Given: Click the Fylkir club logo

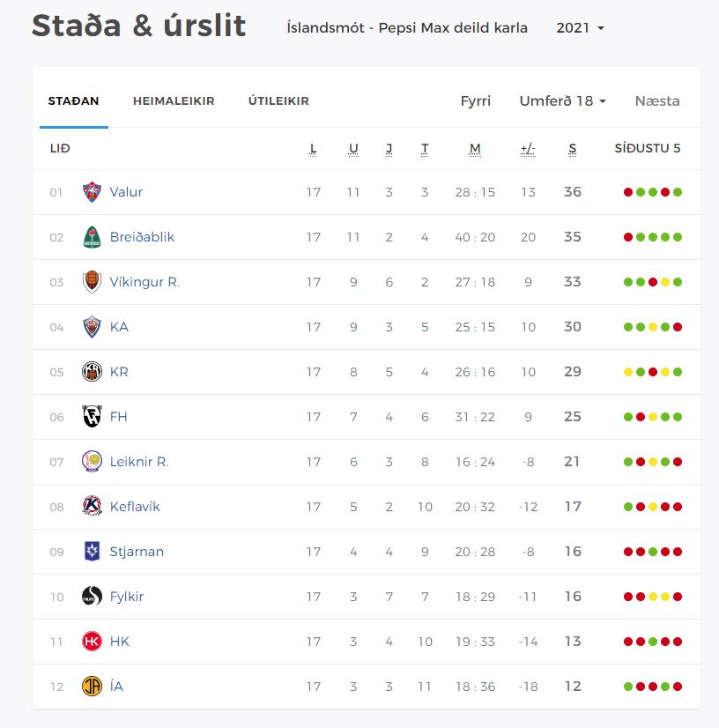Looking at the screenshot, I should coord(92,597).
